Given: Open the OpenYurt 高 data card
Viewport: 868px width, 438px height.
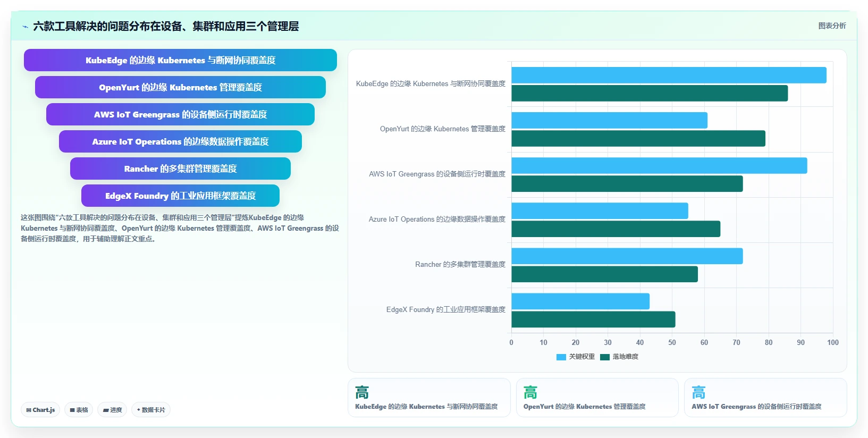Looking at the screenshot, I should coord(597,398).
